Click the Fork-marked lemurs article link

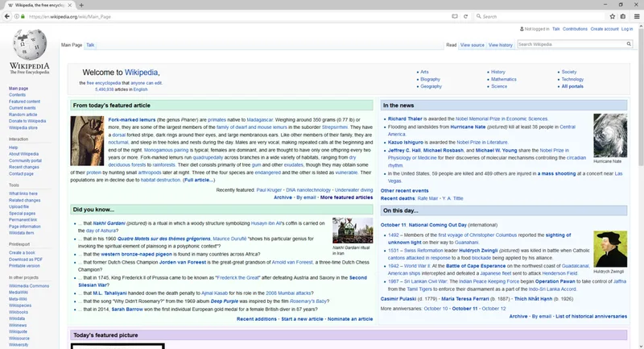pos(132,119)
